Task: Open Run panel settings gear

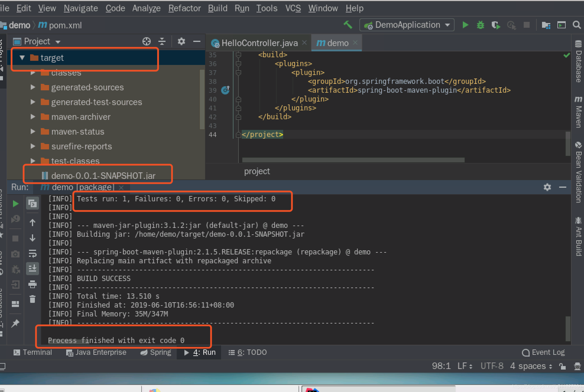Action: coord(547,187)
